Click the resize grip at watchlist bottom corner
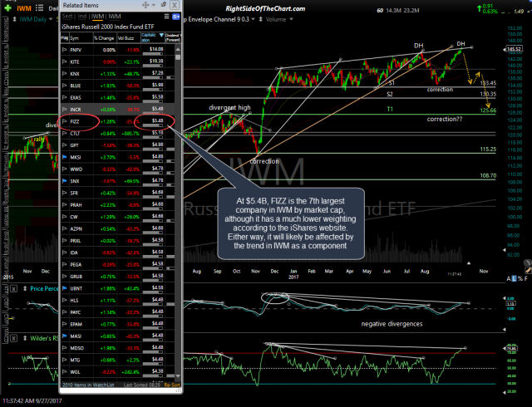This screenshot has height=407, width=532. 179,390
